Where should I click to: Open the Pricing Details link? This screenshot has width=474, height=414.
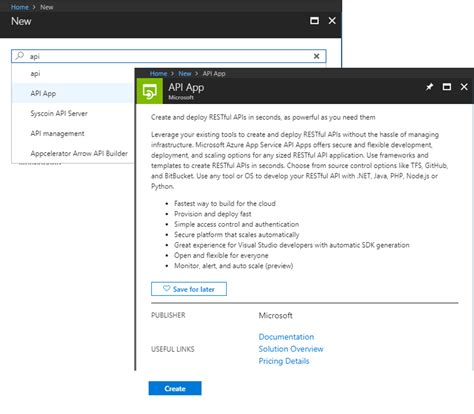pos(284,361)
